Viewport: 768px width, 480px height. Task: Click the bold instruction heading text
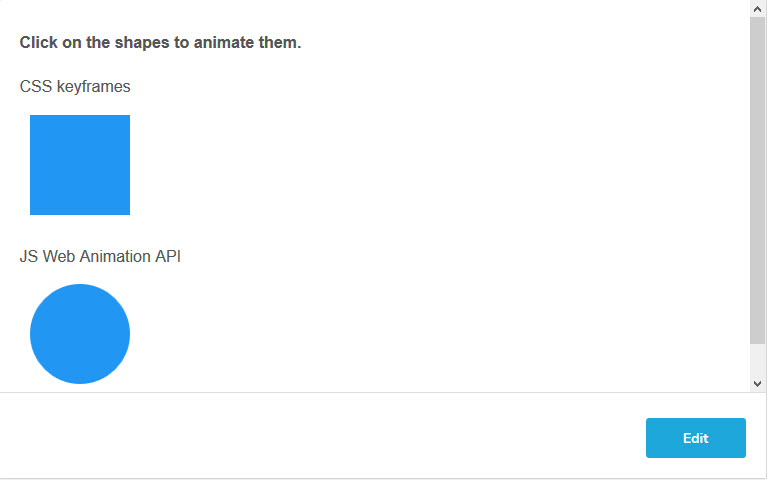tap(160, 43)
